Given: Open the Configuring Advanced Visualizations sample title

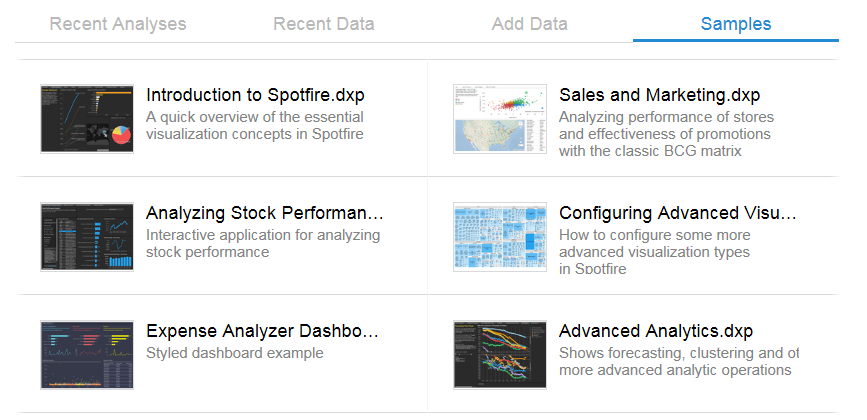Looking at the screenshot, I should [678, 213].
